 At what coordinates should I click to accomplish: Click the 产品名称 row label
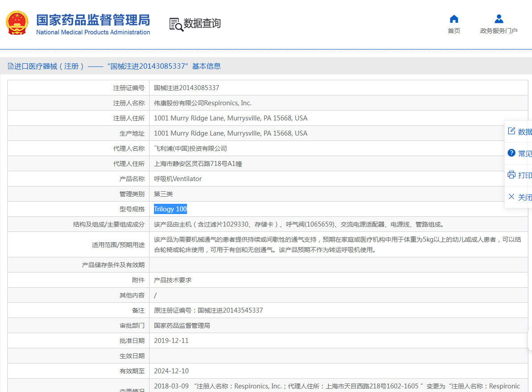coord(132,179)
